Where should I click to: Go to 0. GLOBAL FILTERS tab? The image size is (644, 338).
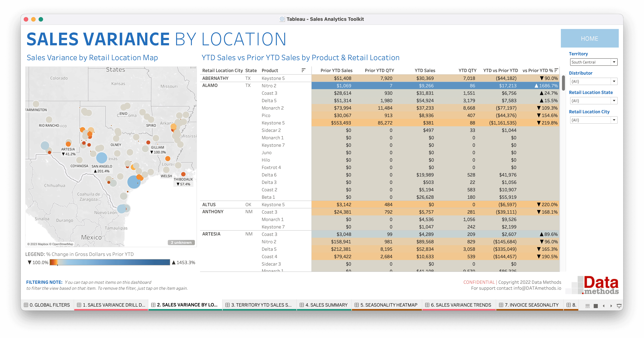47,305
